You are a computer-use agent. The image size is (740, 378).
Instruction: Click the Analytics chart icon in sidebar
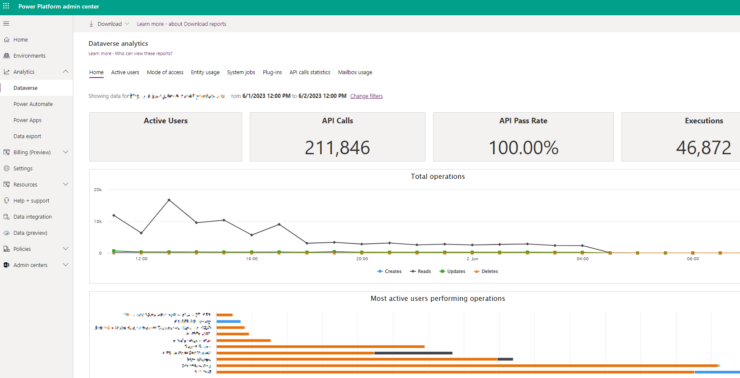[x=7, y=72]
